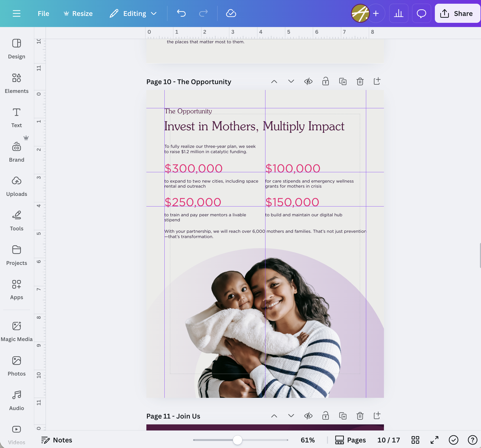Open the main hamburger menu
Image resolution: width=481 pixels, height=448 pixels.
pyautogui.click(x=16, y=14)
